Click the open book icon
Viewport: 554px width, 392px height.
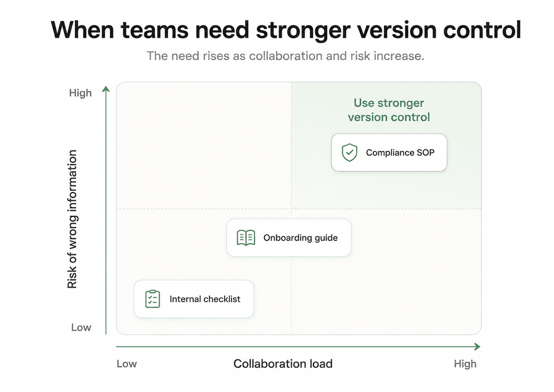tap(246, 238)
